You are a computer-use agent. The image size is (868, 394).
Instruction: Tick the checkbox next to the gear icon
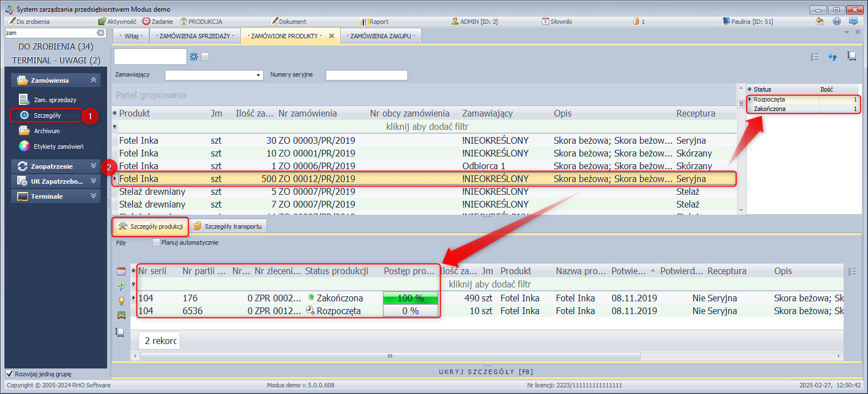[x=205, y=57]
